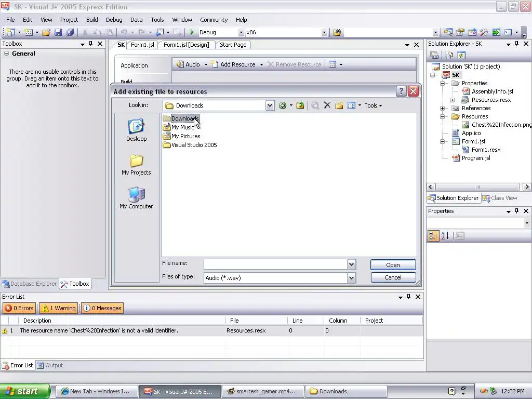Expand the References node
Viewport: 532px width, 399px height.
coord(442,108)
